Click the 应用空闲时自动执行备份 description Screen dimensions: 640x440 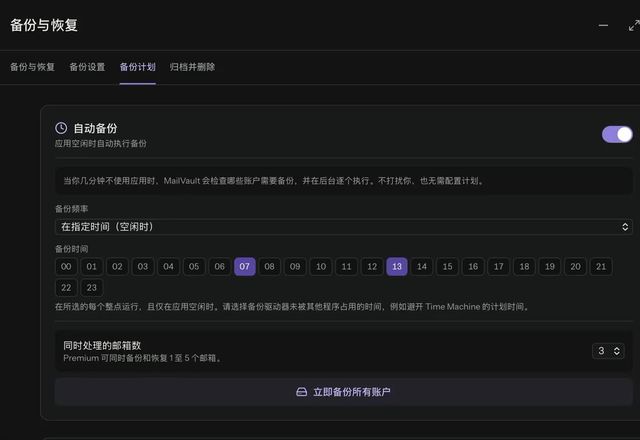tap(101, 144)
